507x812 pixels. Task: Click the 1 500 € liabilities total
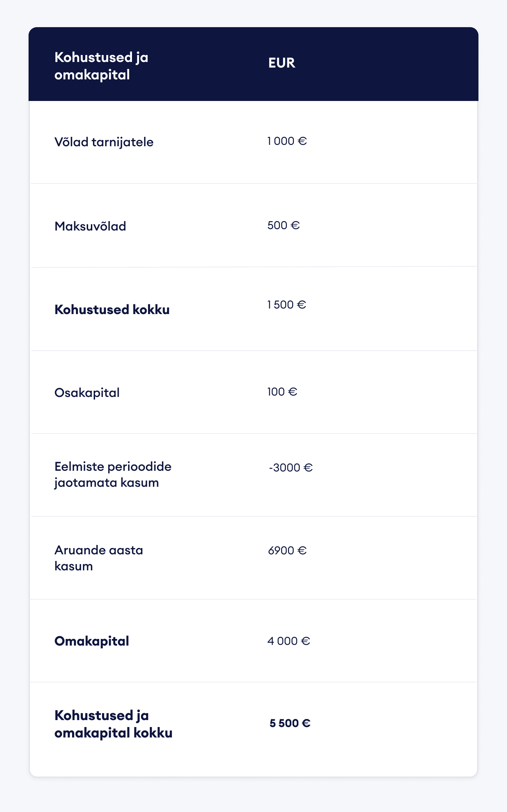[x=286, y=305]
